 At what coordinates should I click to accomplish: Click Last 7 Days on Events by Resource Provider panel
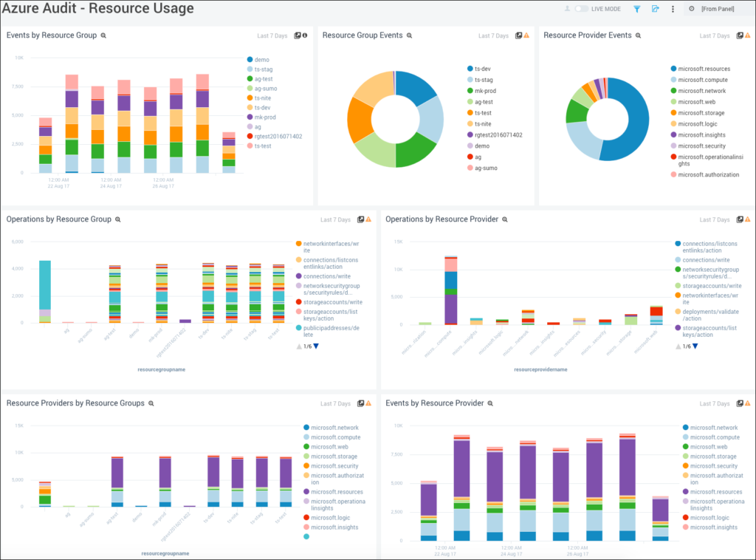tap(715, 403)
